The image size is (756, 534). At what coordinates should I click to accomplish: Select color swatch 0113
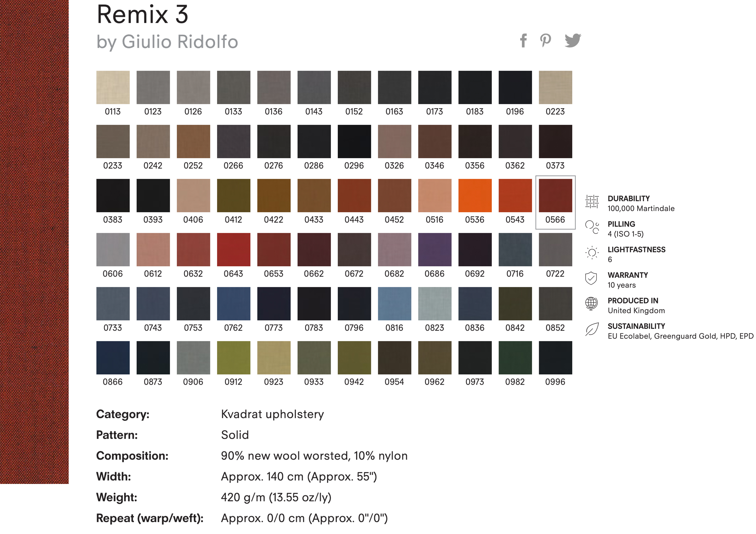(113, 87)
